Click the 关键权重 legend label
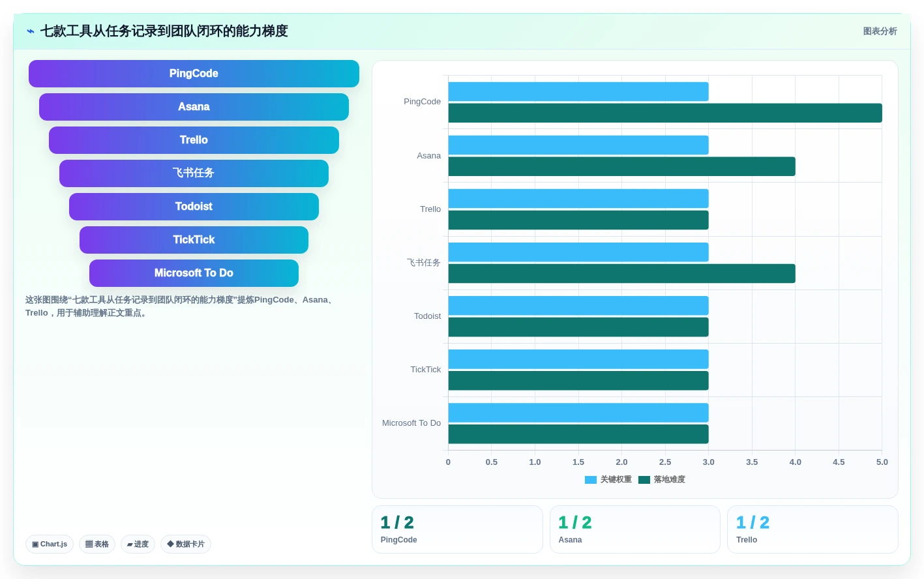924x579 pixels. click(x=616, y=479)
